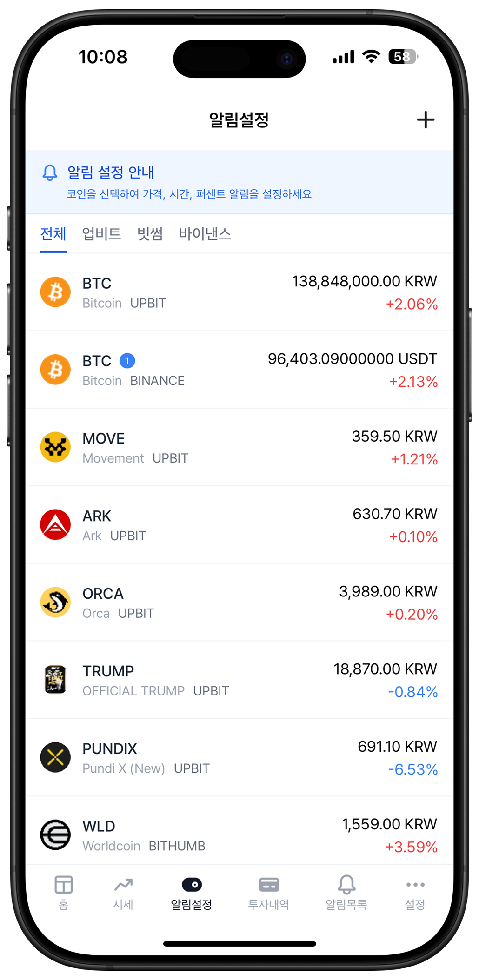Image resolution: width=479 pixels, height=980 pixels.
Task: Open the 시세 chart icon
Action: [123, 884]
